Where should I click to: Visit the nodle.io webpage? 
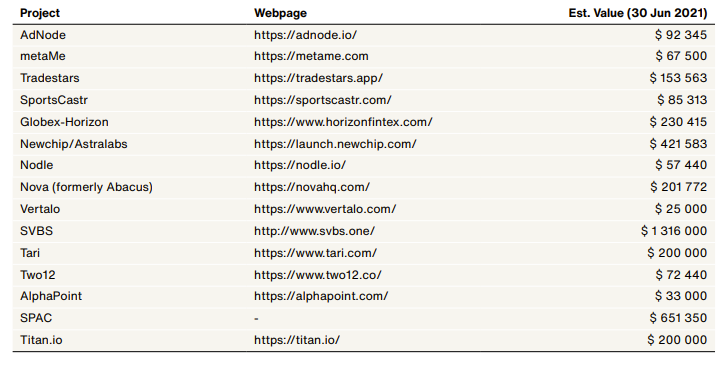300,165
